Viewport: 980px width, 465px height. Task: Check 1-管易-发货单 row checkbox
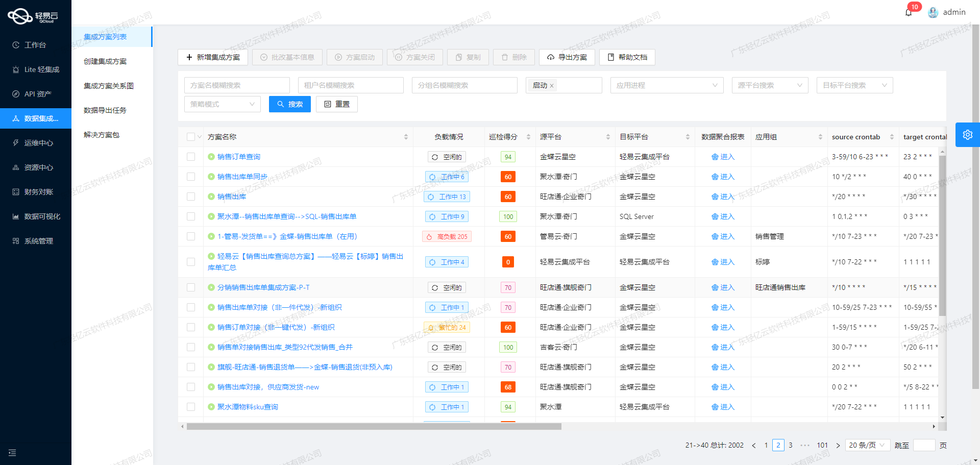click(191, 236)
